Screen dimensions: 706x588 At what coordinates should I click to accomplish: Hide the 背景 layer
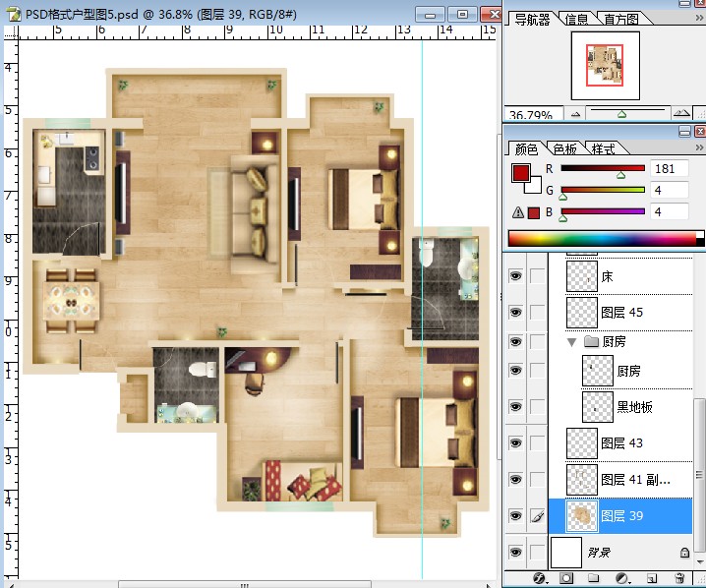(x=515, y=552)
